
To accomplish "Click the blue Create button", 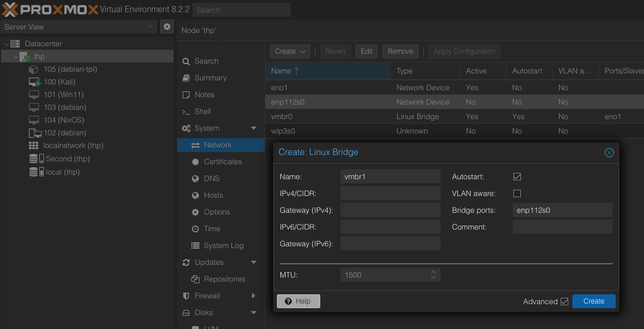I will tap(594, 301).
